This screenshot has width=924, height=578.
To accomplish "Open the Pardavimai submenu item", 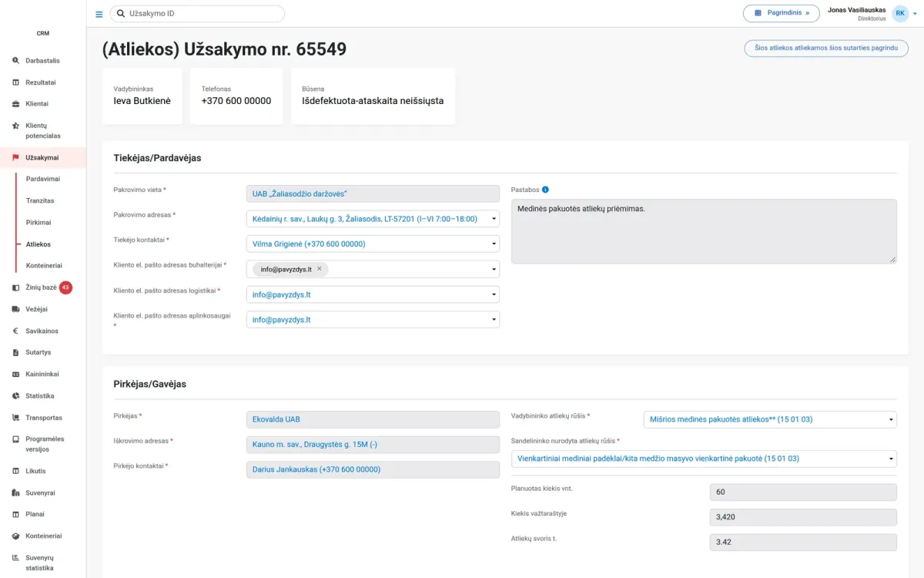I will [43, 179].
